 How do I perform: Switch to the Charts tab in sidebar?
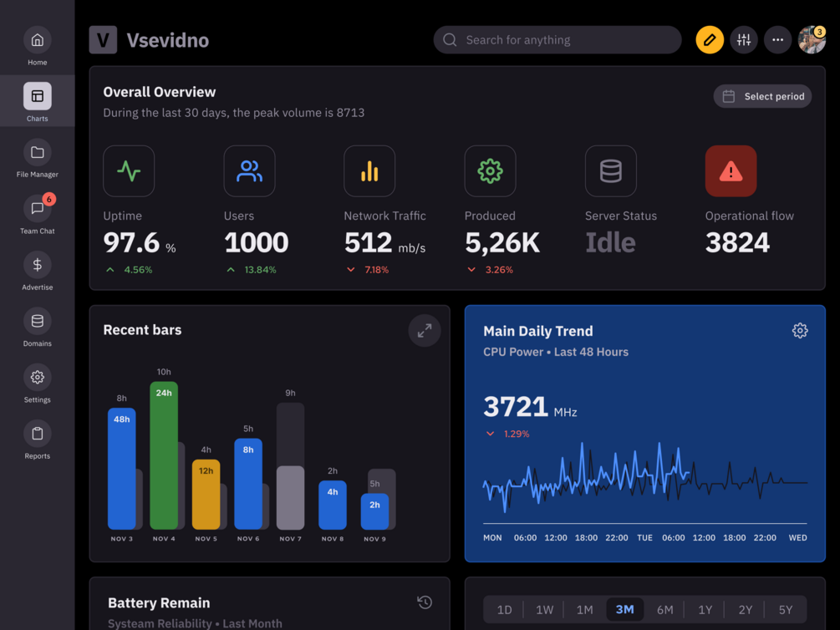coord(37,102)
